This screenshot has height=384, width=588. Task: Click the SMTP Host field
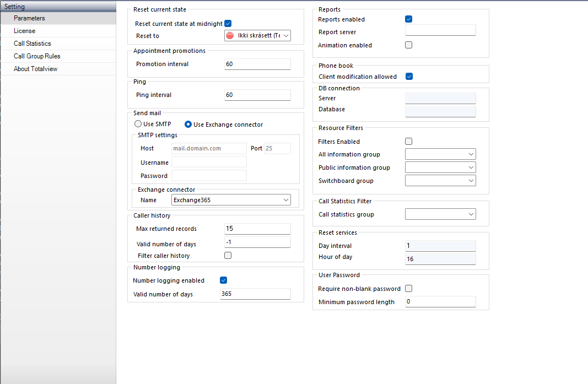(209, 148)
